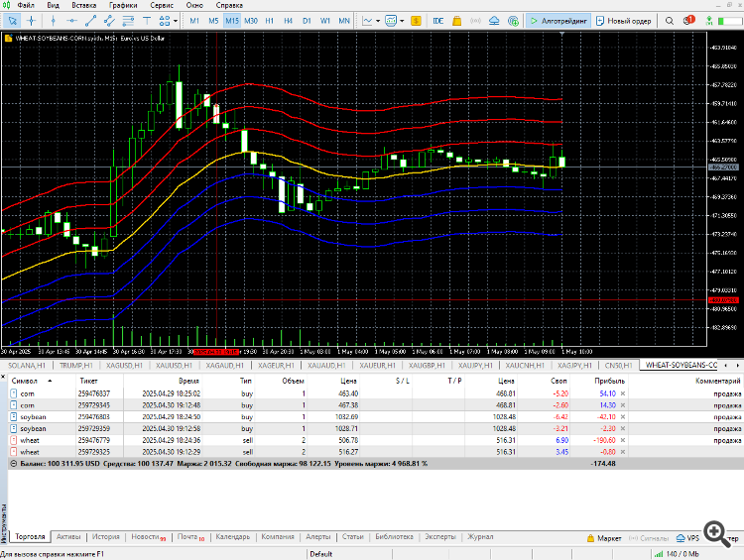
Task: Open the Графики menu
Action: (x=123, y=5)
